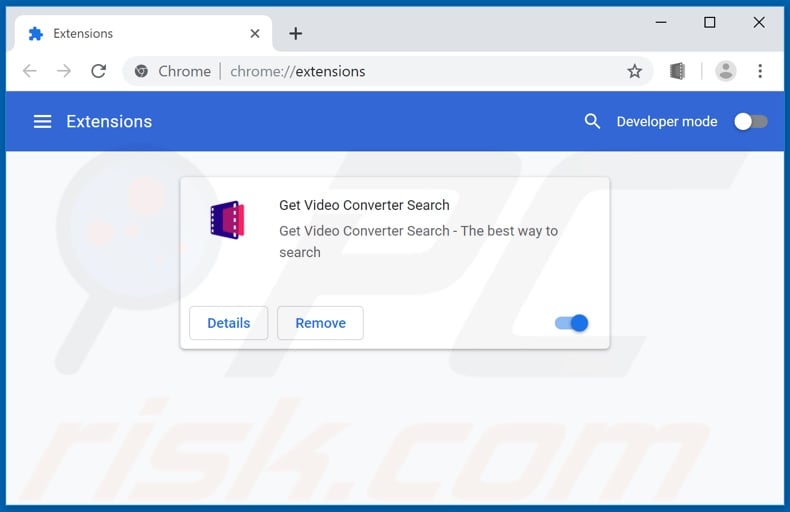Image resolution: width=790 pixels, height=512 pixels.
Task: Open Details for Get Video Converter Search
Action: pyautogui.click(x=229, y=323)
